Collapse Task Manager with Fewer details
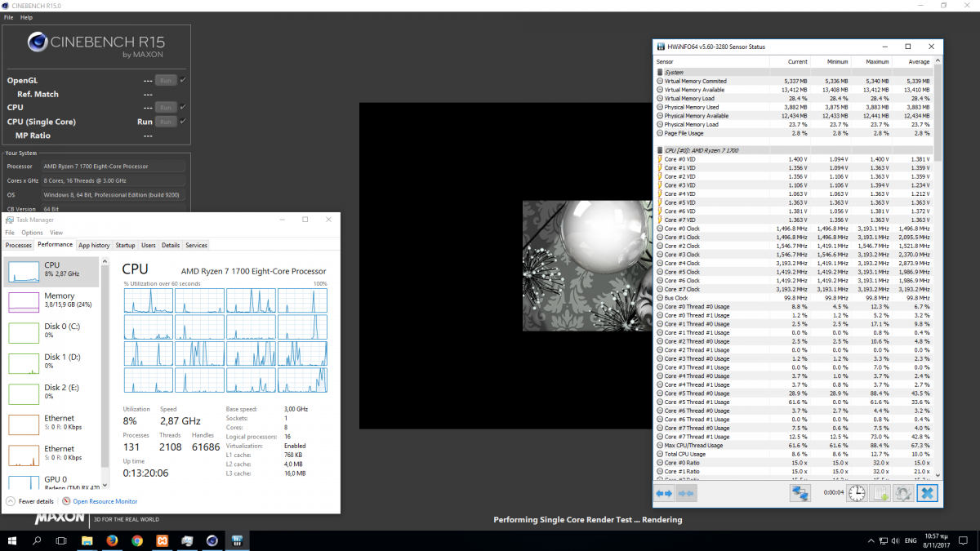Screen dimensions: 980x551 tap(29, 501)
